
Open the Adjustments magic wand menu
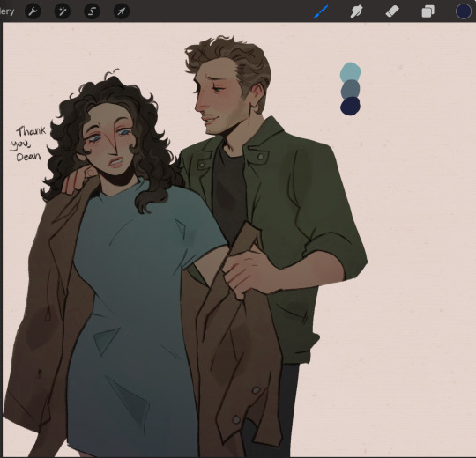tap(63, 11)
